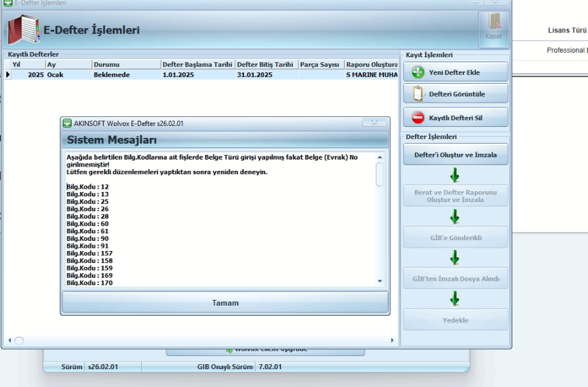Click the GİB'ten İmzalı Dosya Alındı button

(456, 278)
